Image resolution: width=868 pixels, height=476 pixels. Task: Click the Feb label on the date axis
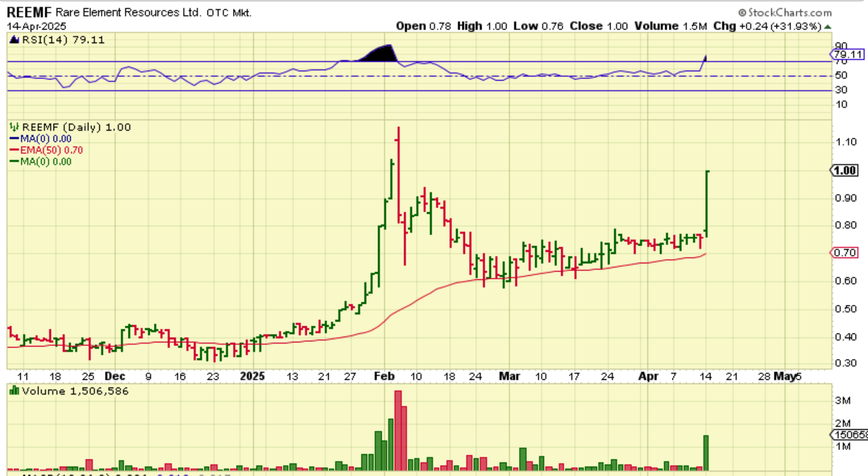click(x=384, y=376)
